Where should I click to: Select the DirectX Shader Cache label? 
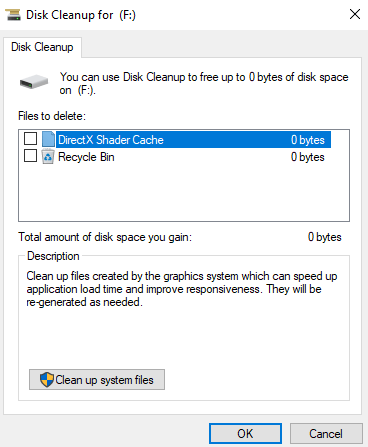(x=111, y=140)
